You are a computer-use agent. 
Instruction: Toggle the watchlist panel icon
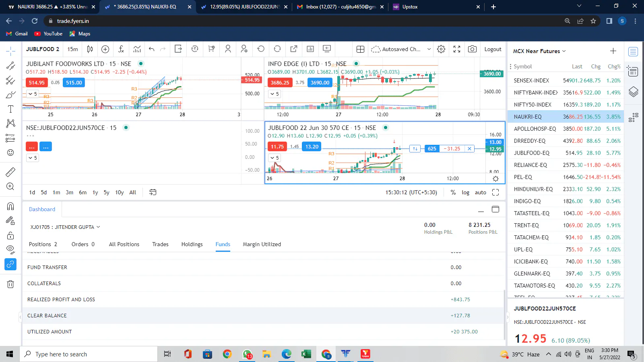(633, 51)
